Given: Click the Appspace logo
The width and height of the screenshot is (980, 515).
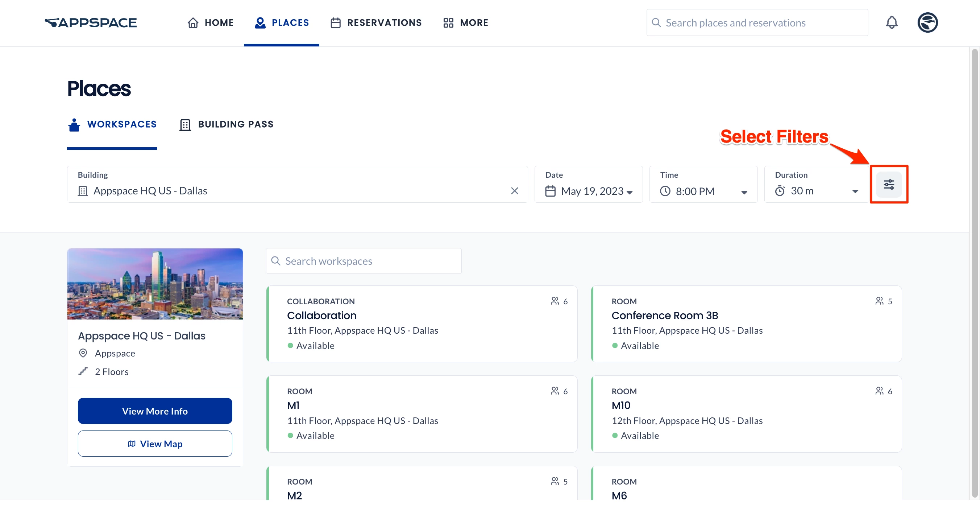Looking at the screenshot, I should 91,22.
